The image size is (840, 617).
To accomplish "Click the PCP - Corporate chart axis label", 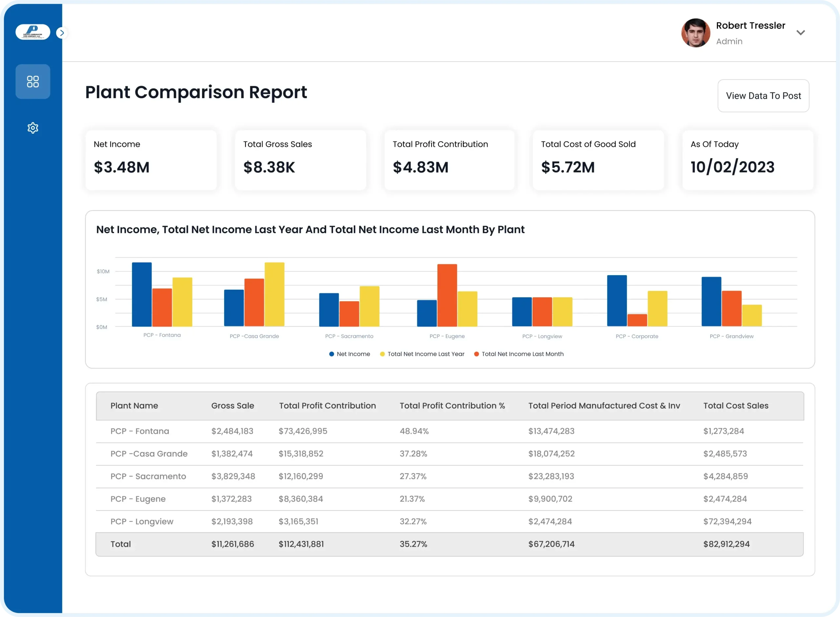I will pos(637,336).
